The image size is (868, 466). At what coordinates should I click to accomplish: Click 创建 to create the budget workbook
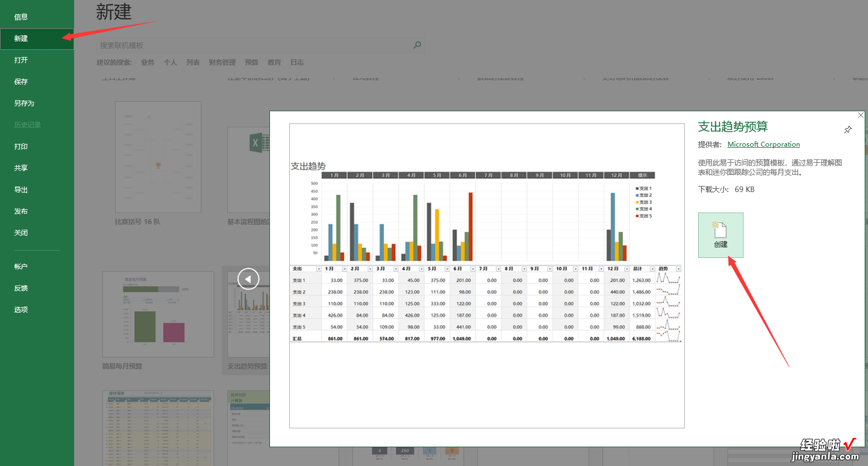tap(720, 235)
